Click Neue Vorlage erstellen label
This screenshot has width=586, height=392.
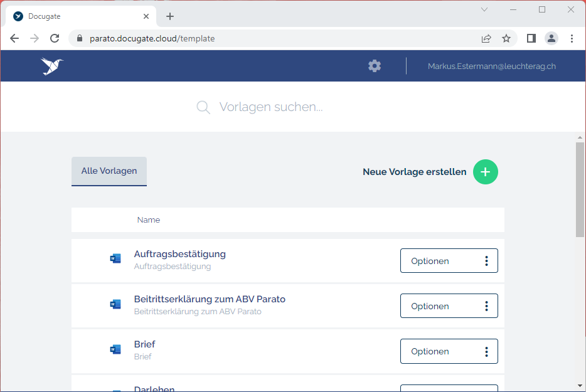(x=415, y=172)
